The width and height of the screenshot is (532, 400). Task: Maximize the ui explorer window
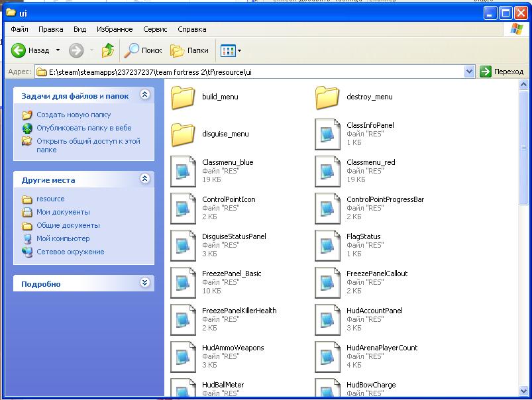pyautogui.click(x=505, y=13)
